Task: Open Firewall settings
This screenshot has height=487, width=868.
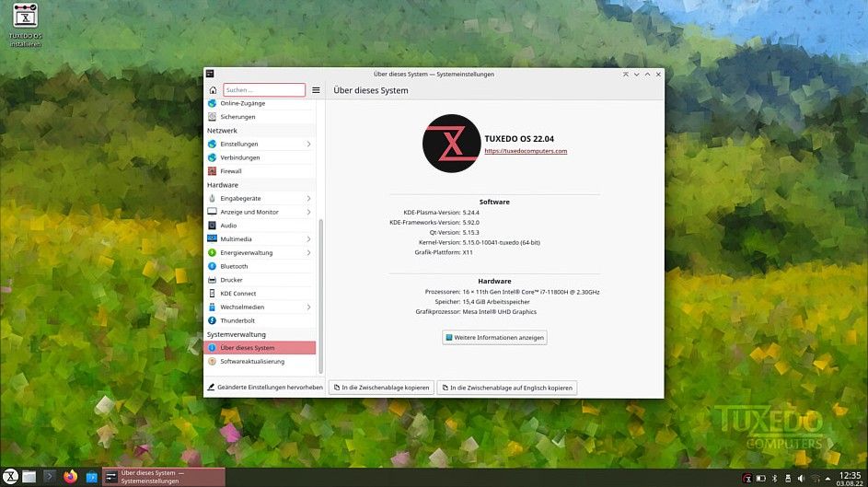Action: pos(260,171)
